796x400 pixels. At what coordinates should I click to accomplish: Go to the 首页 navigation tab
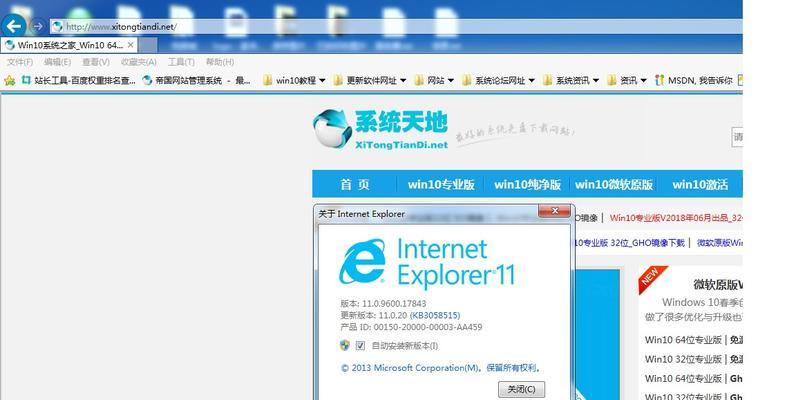click(355, 185)
